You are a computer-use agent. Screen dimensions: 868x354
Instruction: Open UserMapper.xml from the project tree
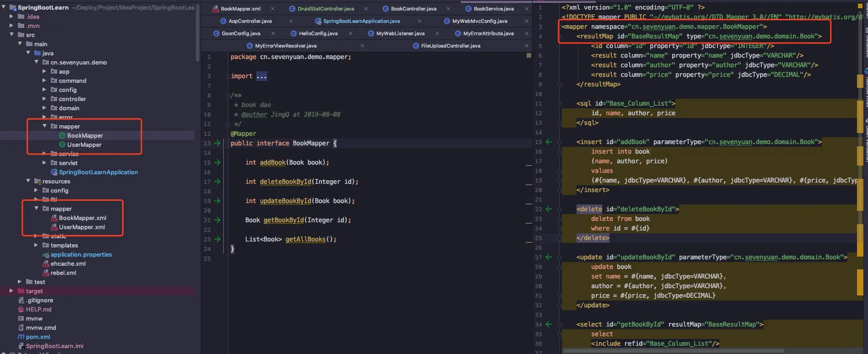tap(82, 227)
